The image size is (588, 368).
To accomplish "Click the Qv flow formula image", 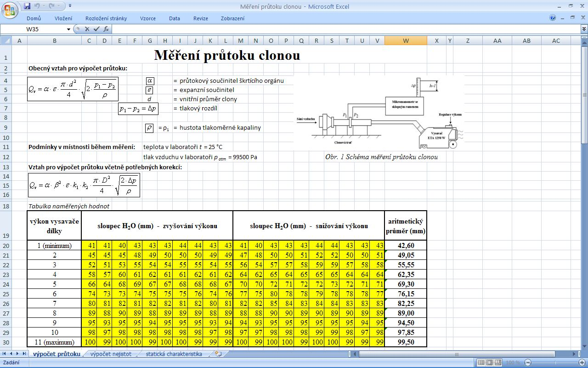I will click(x=73, y=89).
